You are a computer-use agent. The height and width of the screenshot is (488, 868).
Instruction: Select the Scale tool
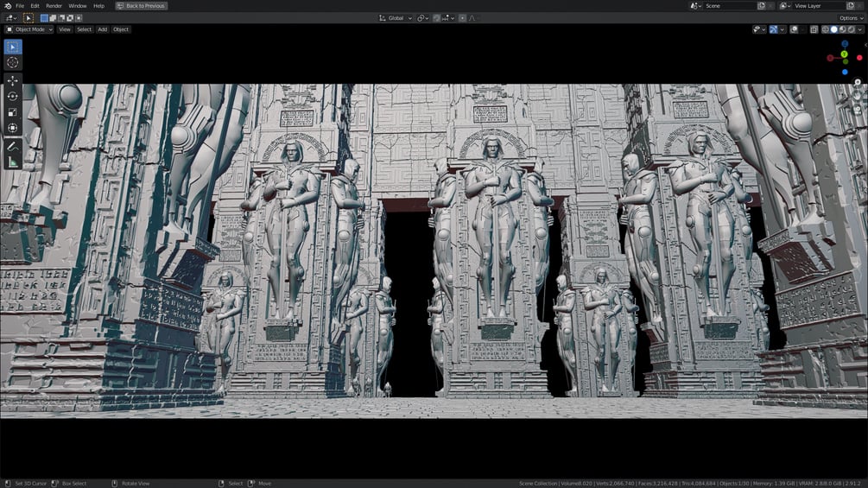12,112
